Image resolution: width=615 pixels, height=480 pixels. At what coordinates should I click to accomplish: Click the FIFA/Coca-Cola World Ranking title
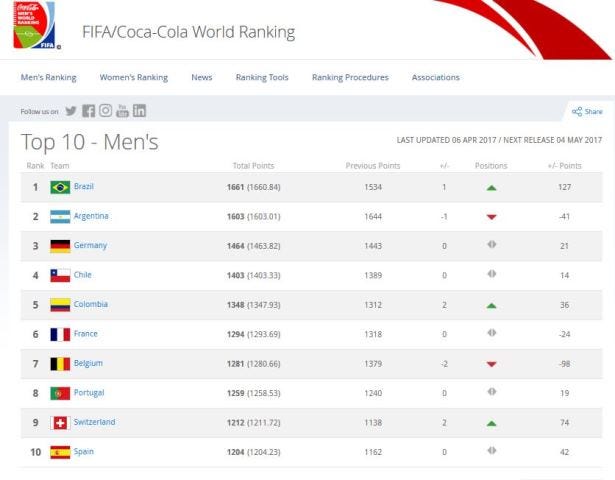(x=188, y=32)
